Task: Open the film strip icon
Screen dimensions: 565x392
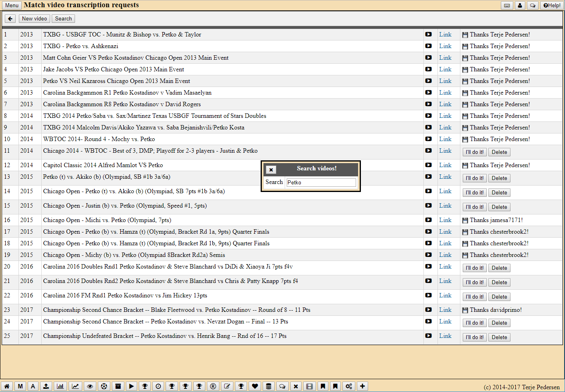Action: [310, 386]
